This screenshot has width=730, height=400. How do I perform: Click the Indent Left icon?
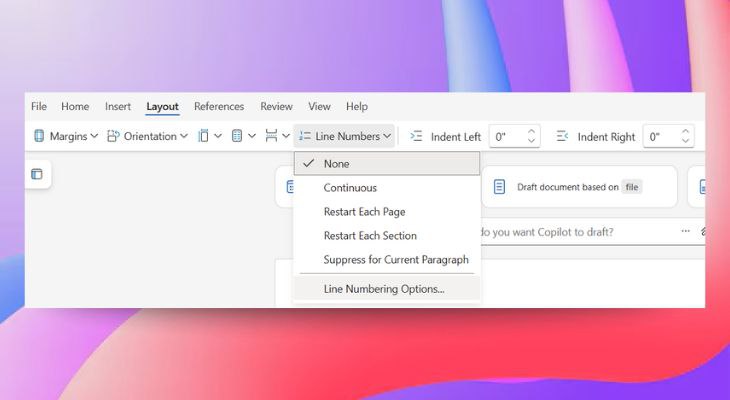click(416, 136)
